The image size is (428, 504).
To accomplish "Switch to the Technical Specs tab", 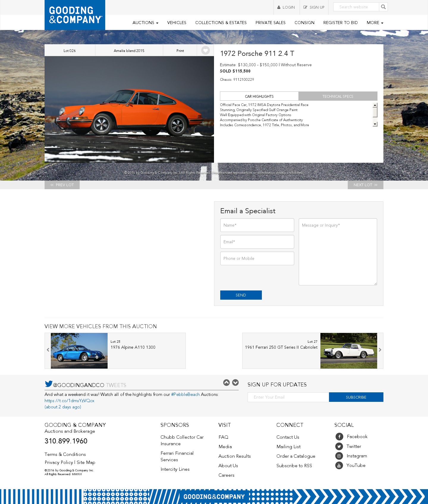I will point(338,96).
